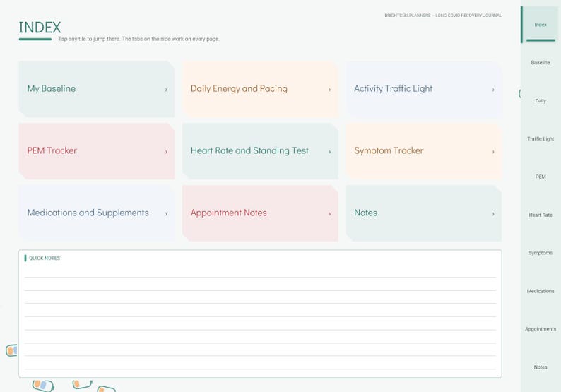The width and height of the screenshot is (561, 392).
Task: Click the chevron on the Notes tile
Action: click(493, 214)
